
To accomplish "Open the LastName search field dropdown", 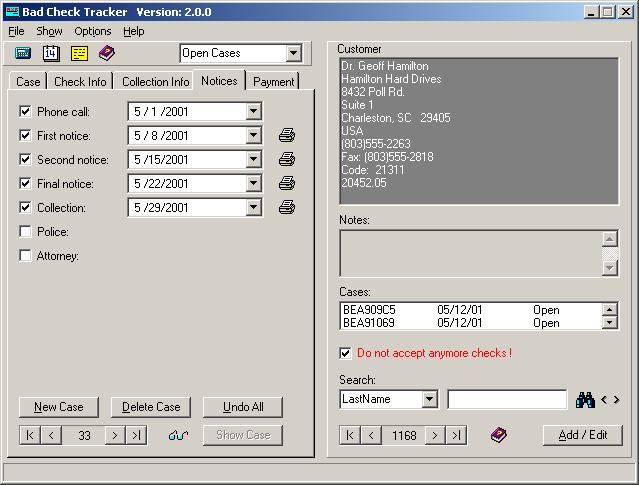I will tap(429, 400).
